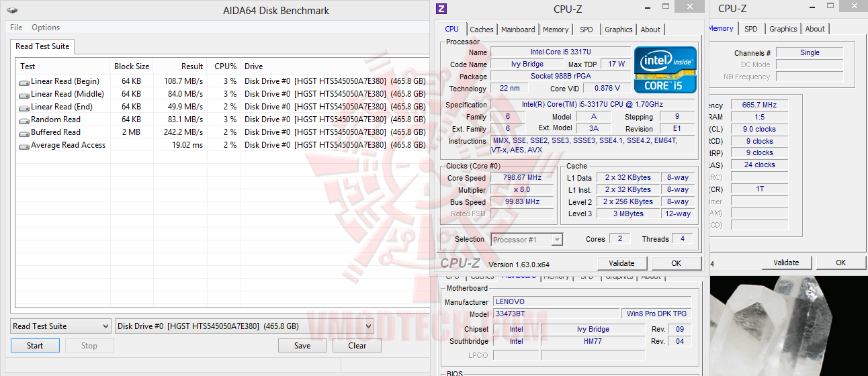Viewport: 868px width, 376px height.
Task: Expand the Disk Drive #0 selection dropdown
Action: [245, 326]
